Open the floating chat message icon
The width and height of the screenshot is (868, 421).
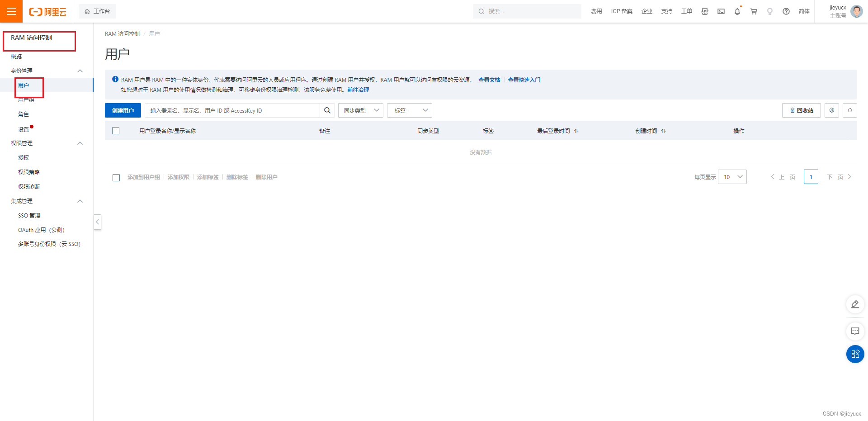click(x=855, y=331)
